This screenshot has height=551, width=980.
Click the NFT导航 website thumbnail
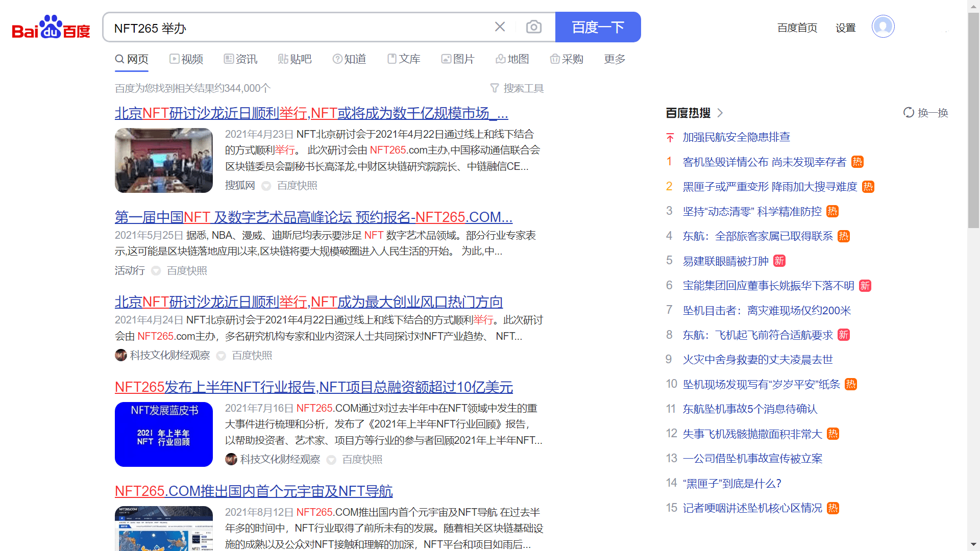(164, 528)
